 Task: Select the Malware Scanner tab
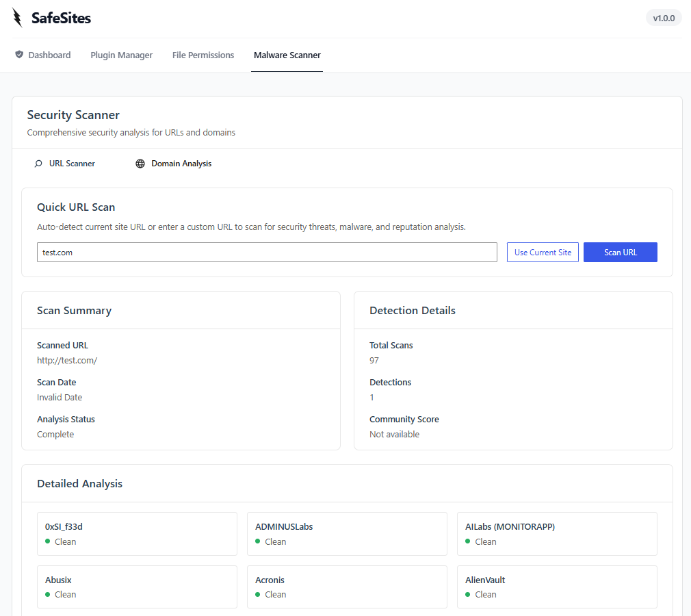click(287, 55)
